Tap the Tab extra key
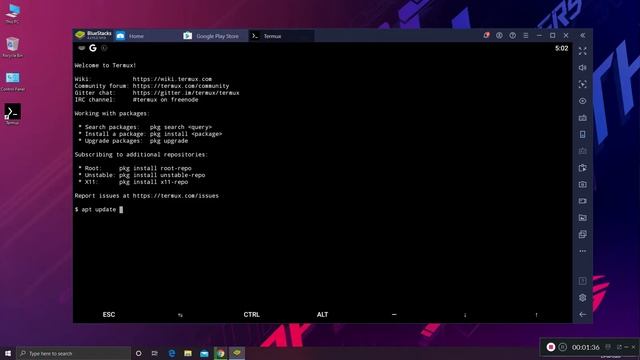The height and width of the screenshot is (360, 640). [x=180, y=315]
